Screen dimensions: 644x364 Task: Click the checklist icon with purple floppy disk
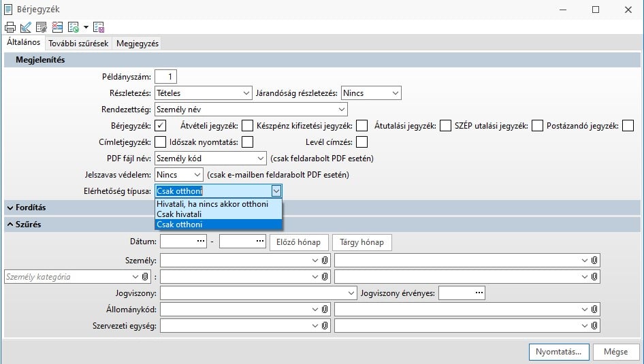click(99, 28)
